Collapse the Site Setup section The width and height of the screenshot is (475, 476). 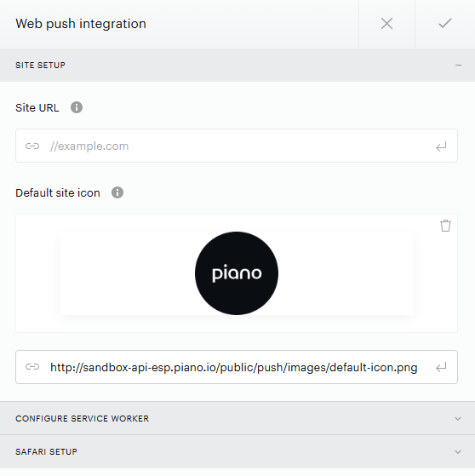click(x=458, y=66)
